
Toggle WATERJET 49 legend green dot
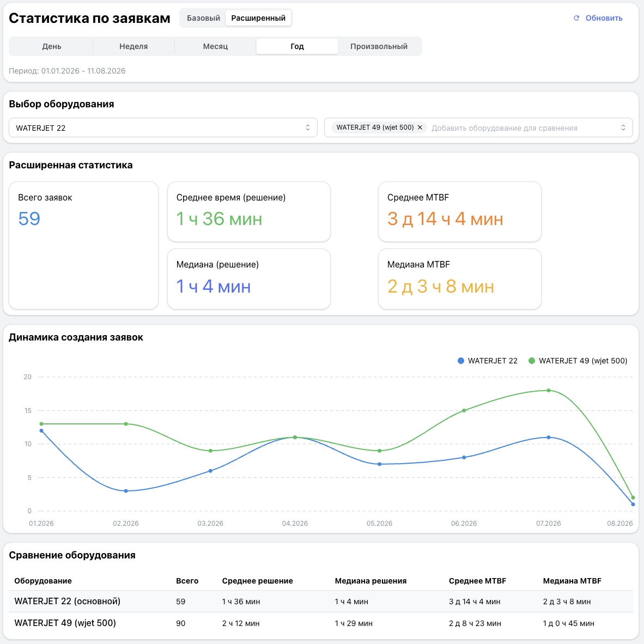tap(531, 361)
